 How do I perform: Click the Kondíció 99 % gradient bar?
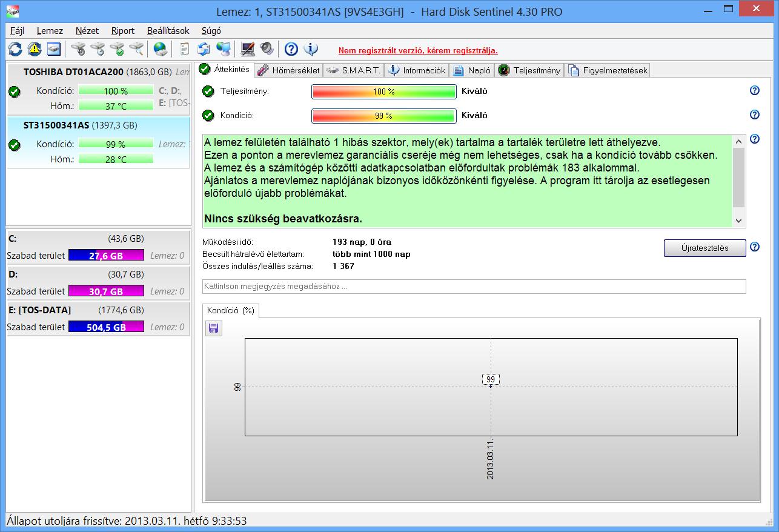[x=383, y=116]
